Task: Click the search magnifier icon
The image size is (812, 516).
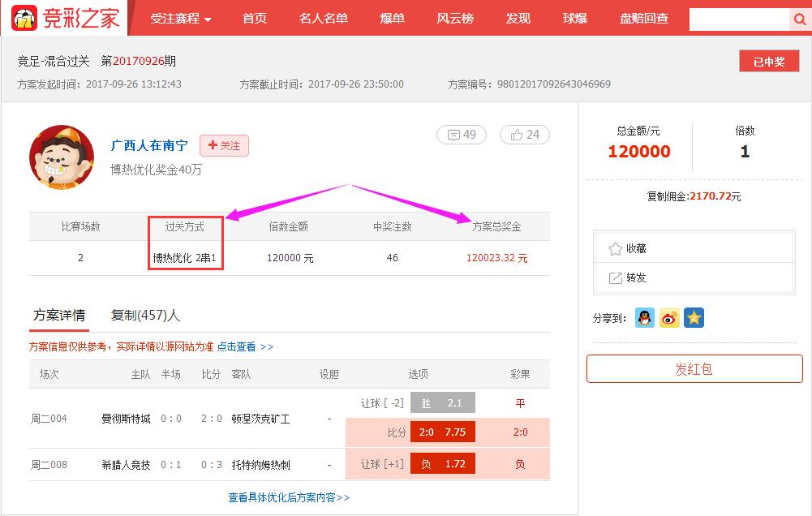Action: click(x=800, y=18)
